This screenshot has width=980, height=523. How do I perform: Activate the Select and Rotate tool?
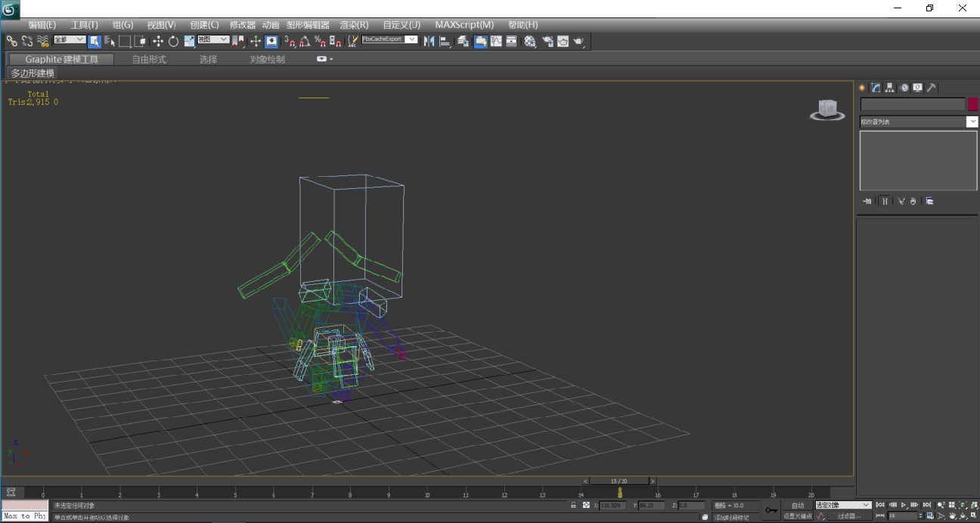(173, 41)
